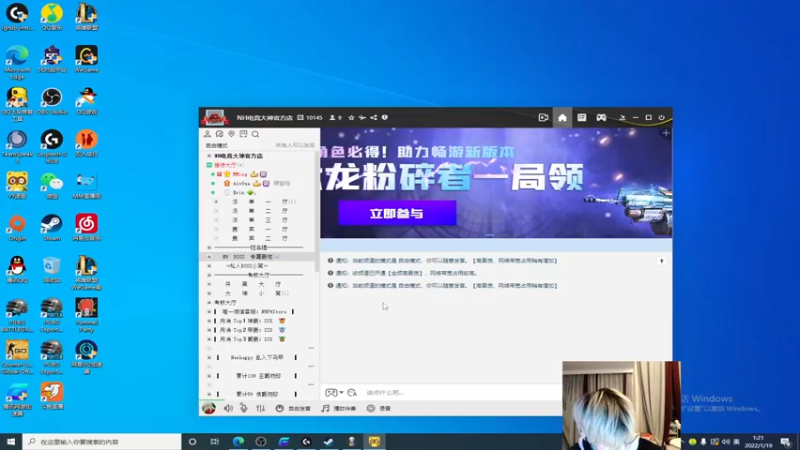Viewport: 800px width, 450px height.
Task: Click the Windows taskbar search box
Action: click(x=102, y=441)
